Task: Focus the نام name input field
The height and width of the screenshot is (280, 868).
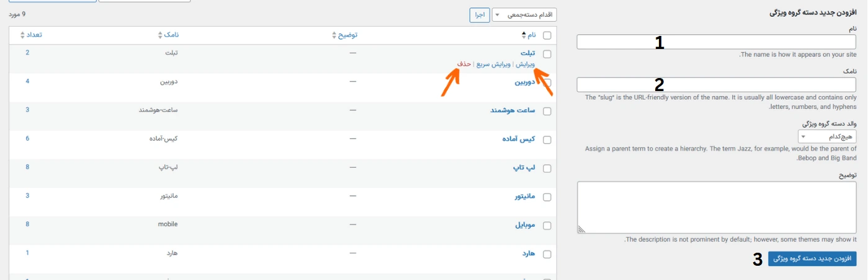Action: pos(717,42)
